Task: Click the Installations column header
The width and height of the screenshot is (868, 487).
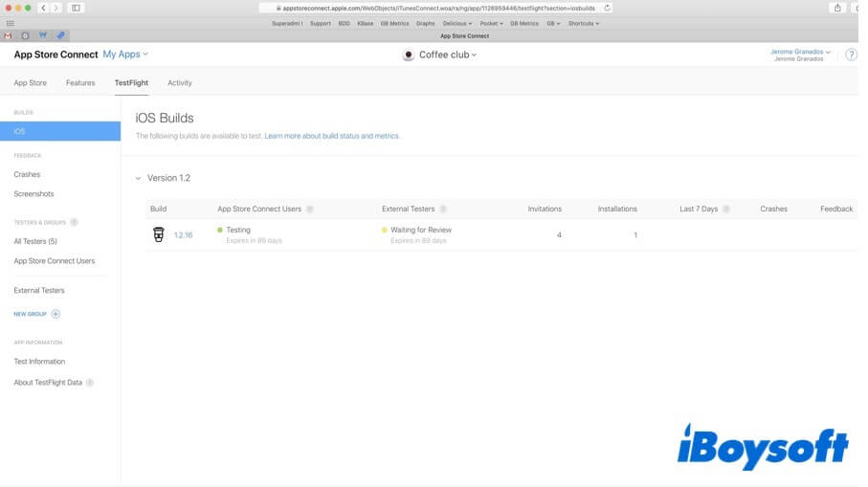Action: [x=617, y=209]
